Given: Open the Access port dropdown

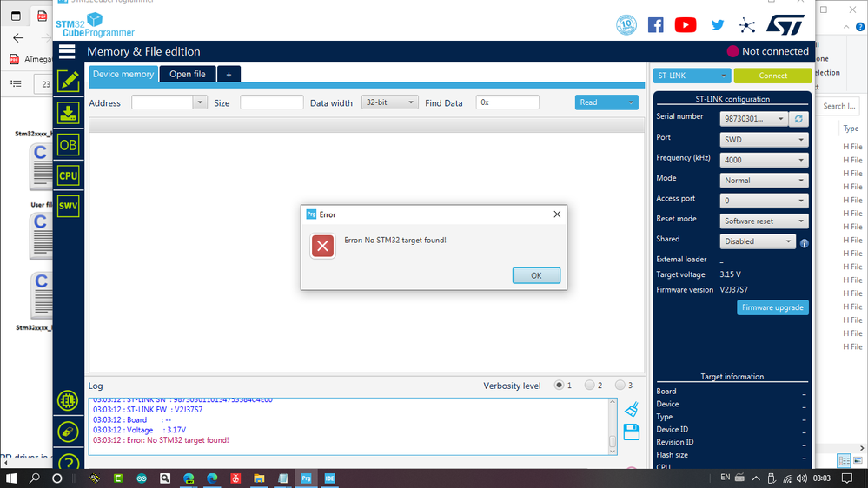Looking at the screenshot, I should pos(764,201).
